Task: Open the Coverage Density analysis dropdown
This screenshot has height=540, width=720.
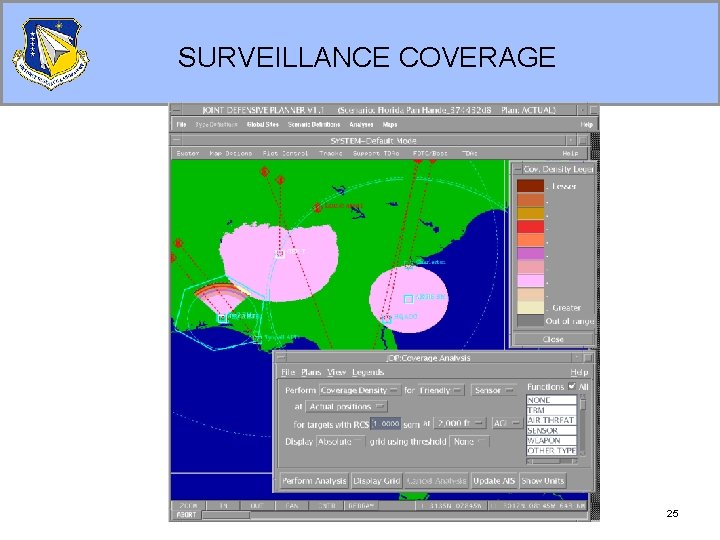Action: [360, 390]
